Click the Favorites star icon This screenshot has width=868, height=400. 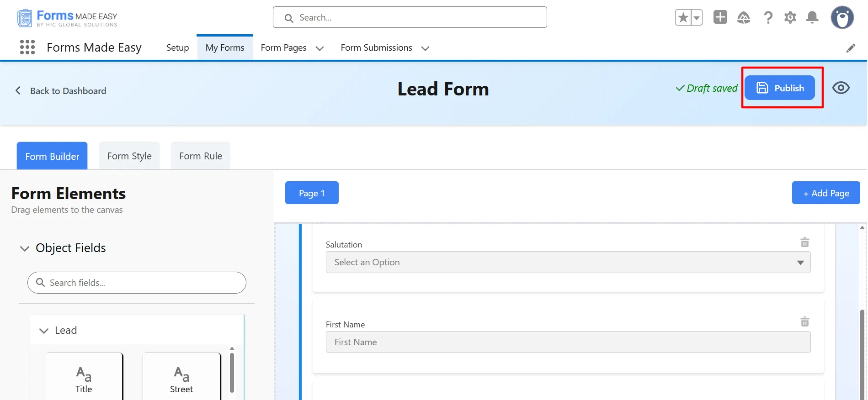coord(683,18)
